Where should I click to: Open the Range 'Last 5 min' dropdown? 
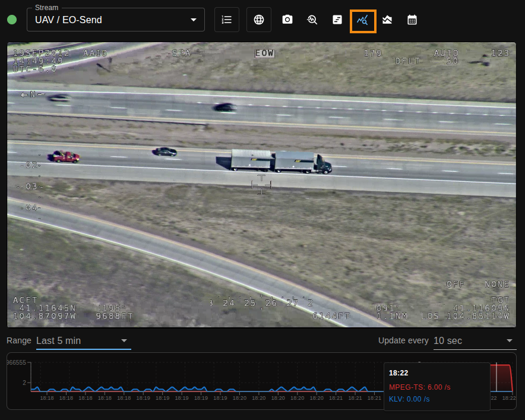pyautogui.click(x=83, y=340)
